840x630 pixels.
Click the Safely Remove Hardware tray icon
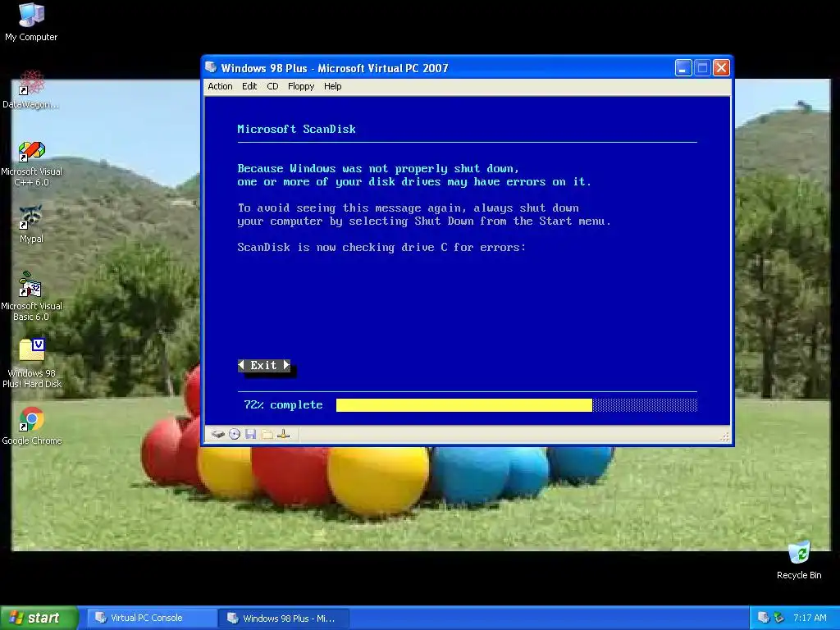pos(778,618)
